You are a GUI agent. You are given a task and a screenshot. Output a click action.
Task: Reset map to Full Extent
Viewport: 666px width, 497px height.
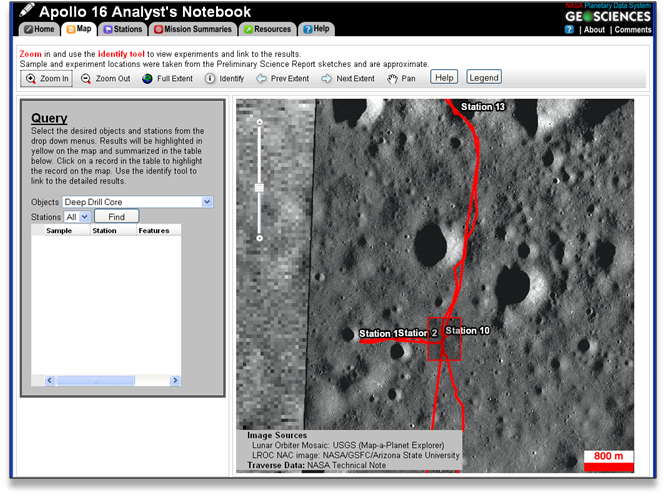[x=166, y=78]
